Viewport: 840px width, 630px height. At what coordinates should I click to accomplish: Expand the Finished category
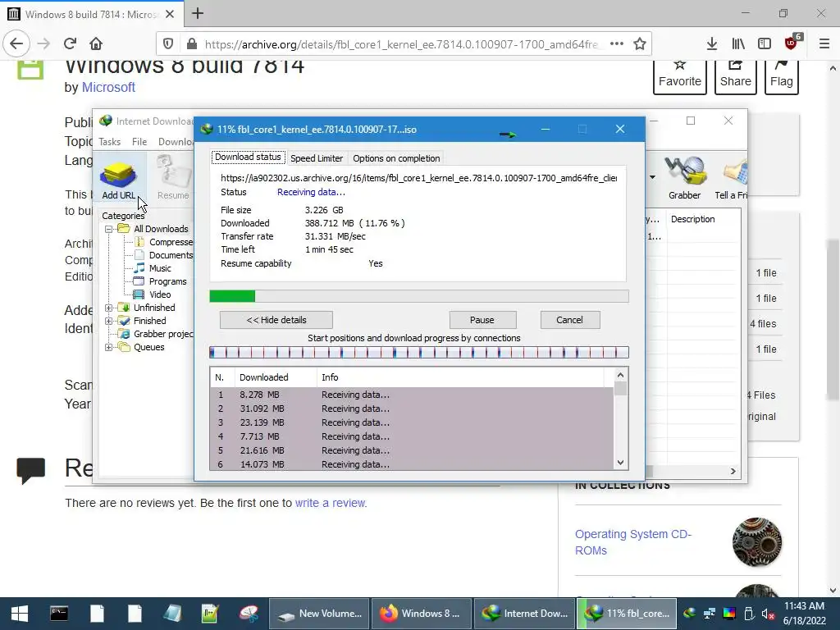pos(109,321)
